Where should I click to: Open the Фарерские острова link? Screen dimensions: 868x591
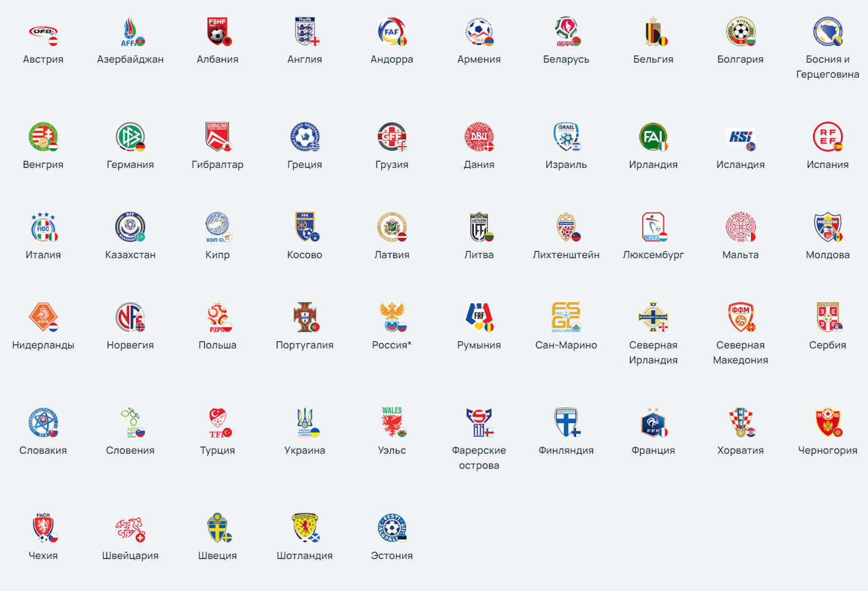point(479,458)
